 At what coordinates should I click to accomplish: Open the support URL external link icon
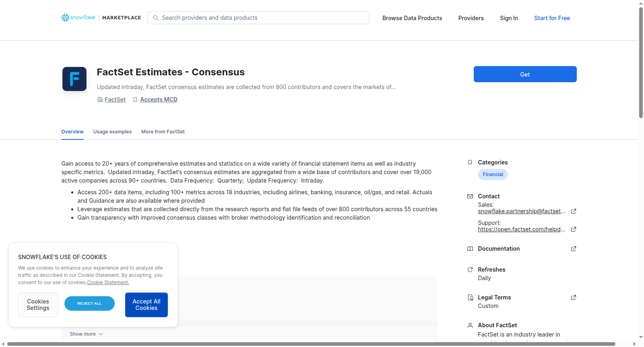[574, 229]
